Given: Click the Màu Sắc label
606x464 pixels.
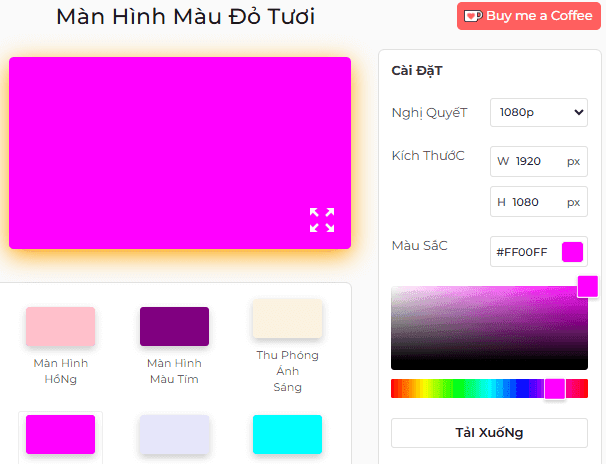Looking at the screenshot, I should click(419, 245).
